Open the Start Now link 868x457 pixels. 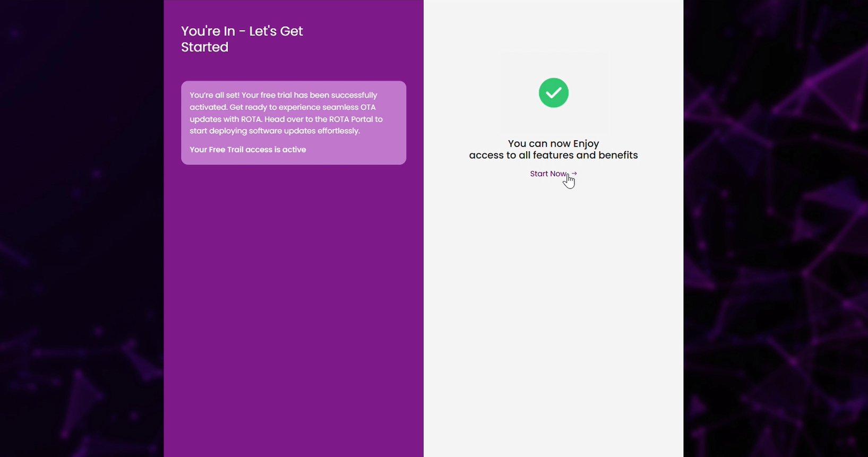pos(548,174)
